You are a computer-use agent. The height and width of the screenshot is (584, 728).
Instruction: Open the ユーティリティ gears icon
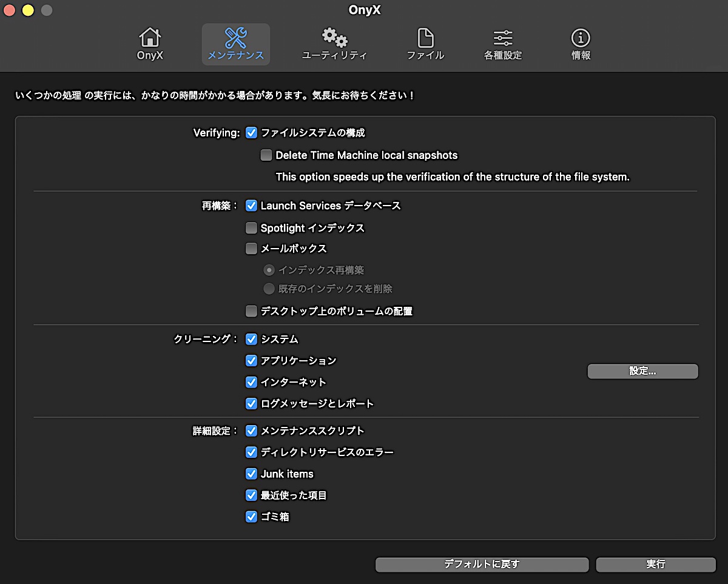(x=334, y=44)
